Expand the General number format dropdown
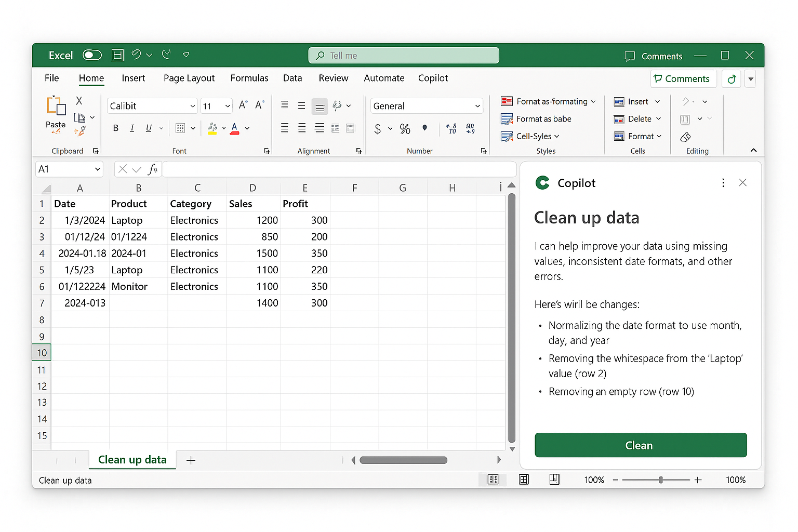The width and height of the screenshot is (798, 532). (x=477, y=106)
